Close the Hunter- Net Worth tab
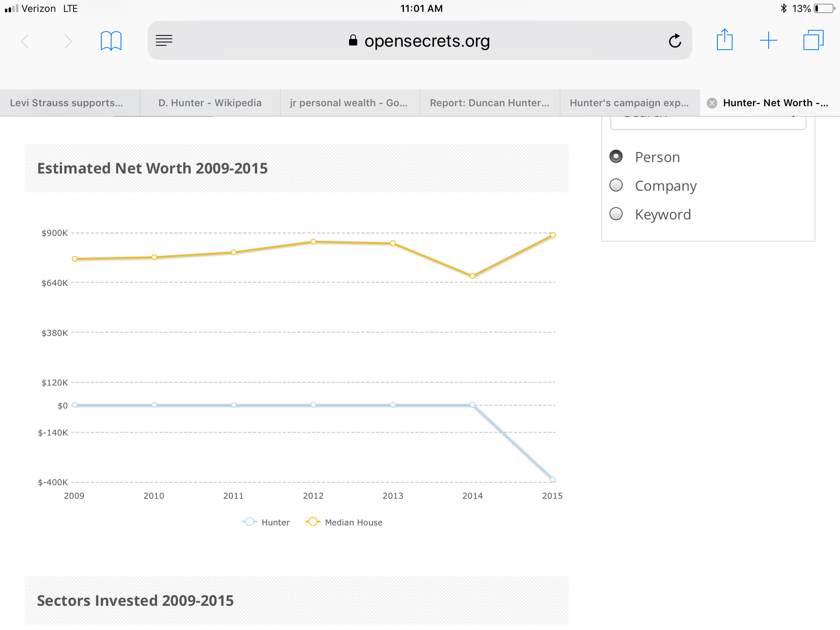The width and height of the screenshot is (840, 630). [712, 103]
